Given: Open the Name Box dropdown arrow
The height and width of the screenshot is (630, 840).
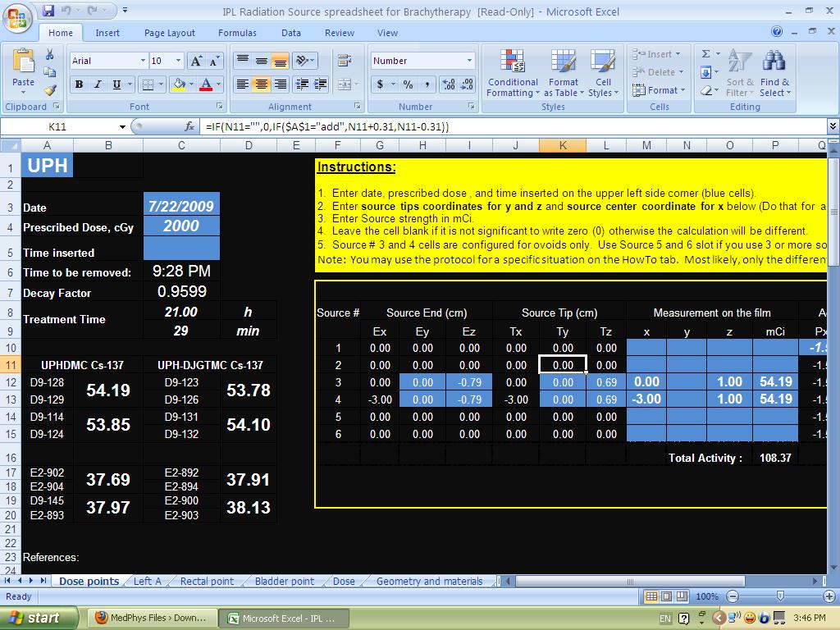Looking at the screenshot, I should click(122, 127).
